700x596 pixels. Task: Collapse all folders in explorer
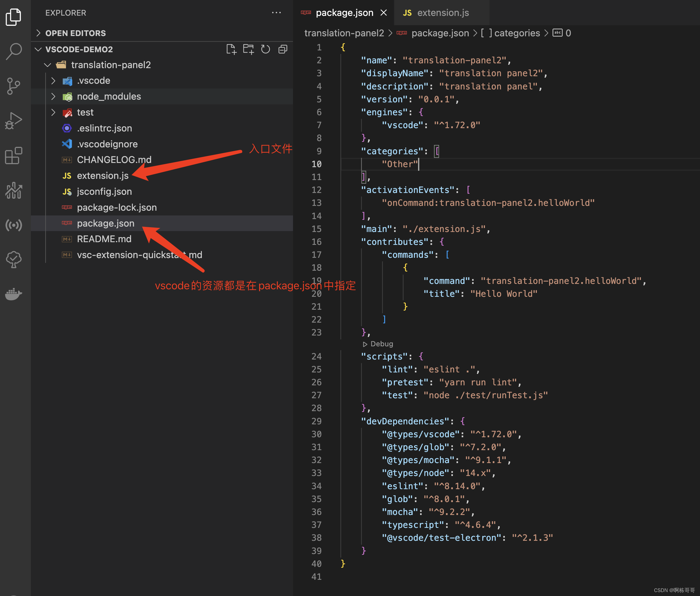pyautogui.click(x=283, y=49)
